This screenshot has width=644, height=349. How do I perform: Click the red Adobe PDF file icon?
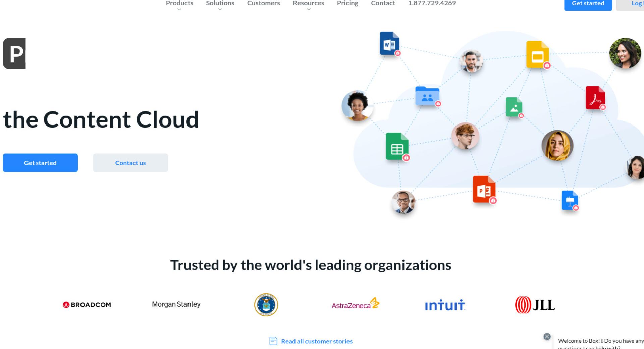pyautogui.click(x=595, y=98)
